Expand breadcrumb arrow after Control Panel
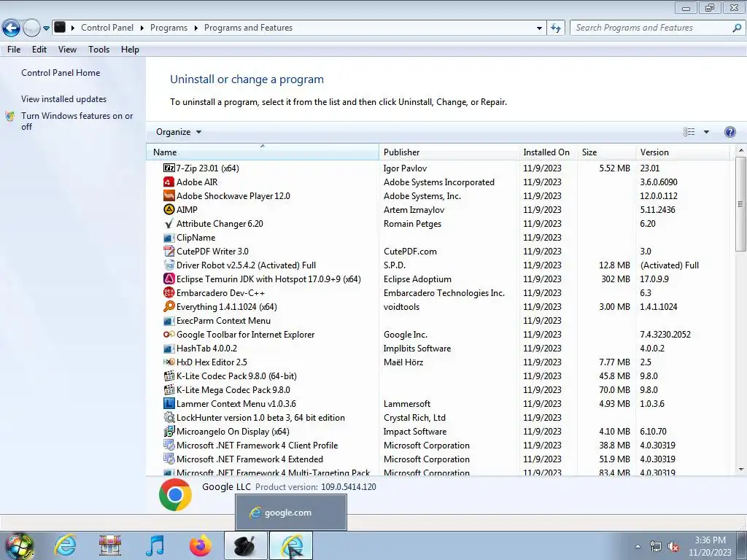 (x=142, y=28)
